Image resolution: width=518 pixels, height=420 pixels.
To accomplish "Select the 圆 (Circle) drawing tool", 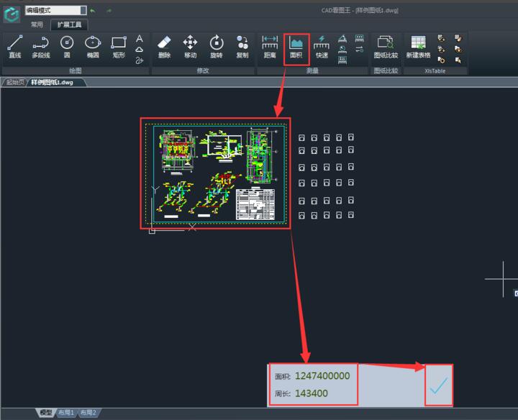I will 67,47.
